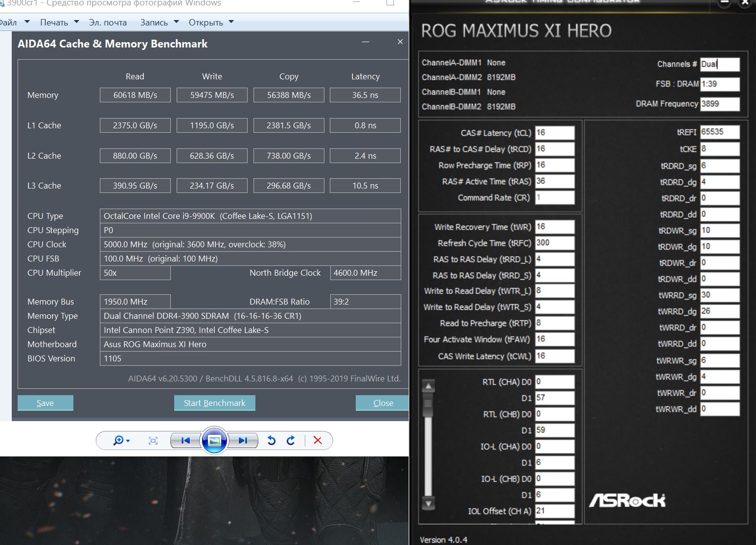This screenshot has height=545, width=756.
Task: Click the RAS# Active Time (tRAS) field
Action: pyautogui.click(x=555, y=181)
